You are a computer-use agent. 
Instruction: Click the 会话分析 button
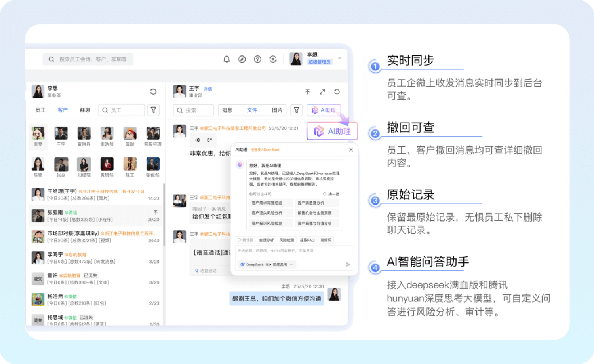tap(266, 240)
